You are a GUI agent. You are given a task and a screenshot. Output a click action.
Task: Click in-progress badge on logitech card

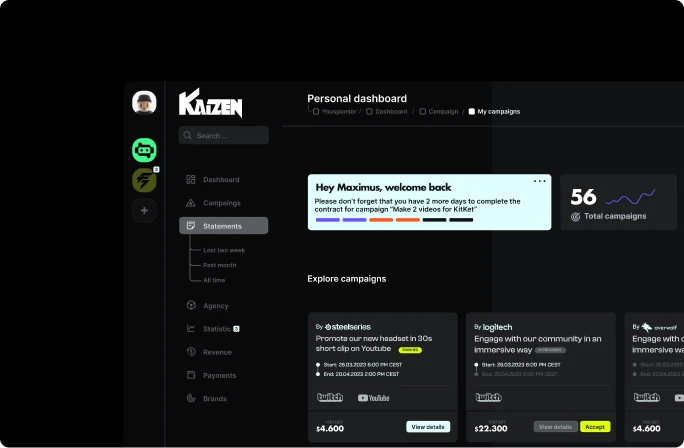(x=551, y=350)
